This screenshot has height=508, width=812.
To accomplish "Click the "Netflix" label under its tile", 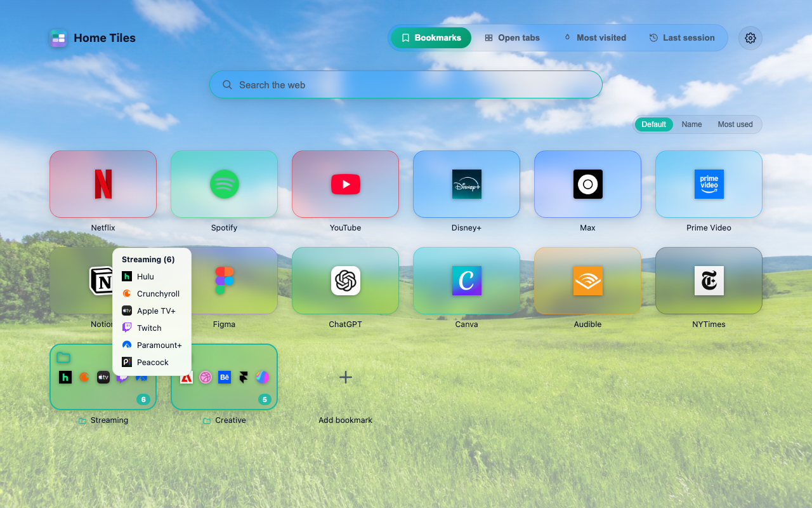I will pyautogui.click(x=103, y=228).
